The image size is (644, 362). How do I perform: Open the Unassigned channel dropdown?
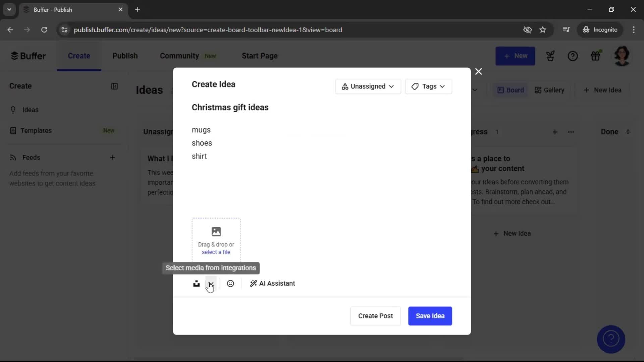tap(368, 86)
